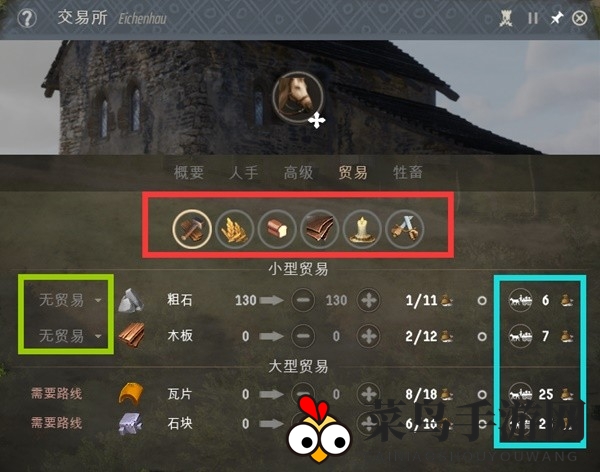Screen dimensions: 600x472
Task: Switch to the 概要 tab
Action: (x=189, y=173)
